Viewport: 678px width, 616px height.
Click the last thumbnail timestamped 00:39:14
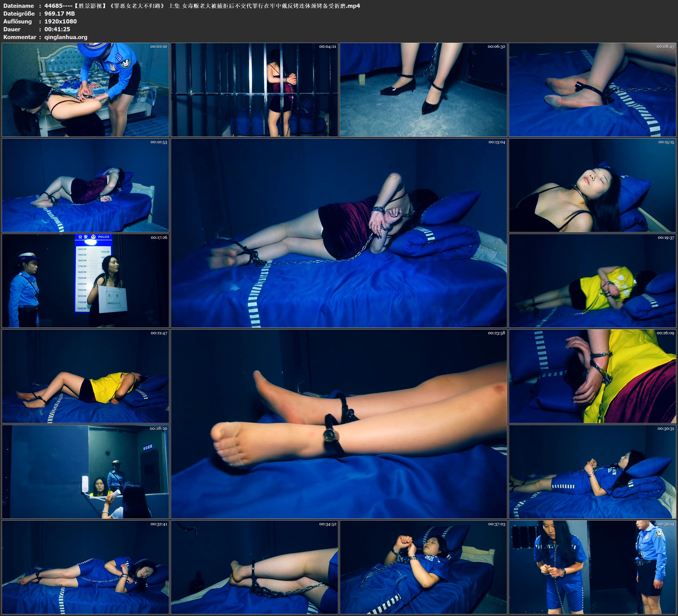[592, 567]
